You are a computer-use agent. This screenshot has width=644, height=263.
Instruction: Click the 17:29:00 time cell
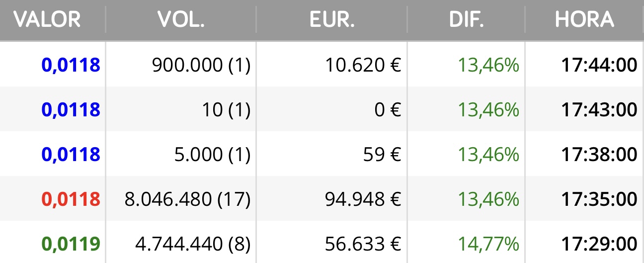599,244
